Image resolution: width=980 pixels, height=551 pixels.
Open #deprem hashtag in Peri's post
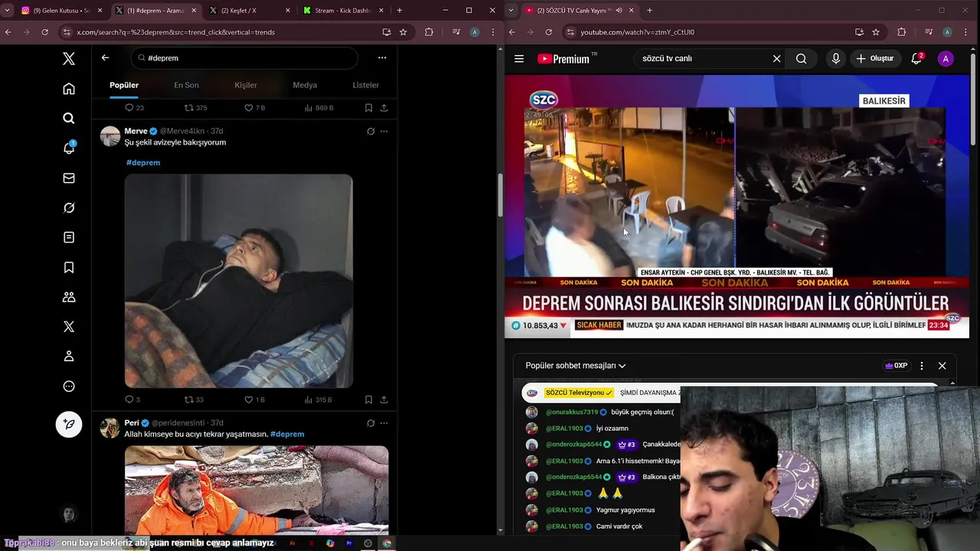pos(287,434)
